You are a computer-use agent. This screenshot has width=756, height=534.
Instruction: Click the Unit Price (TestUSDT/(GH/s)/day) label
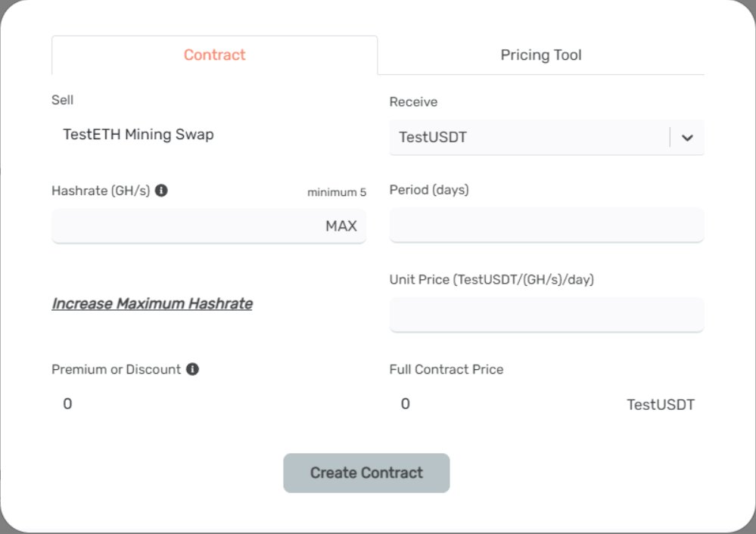coord(491,280)
